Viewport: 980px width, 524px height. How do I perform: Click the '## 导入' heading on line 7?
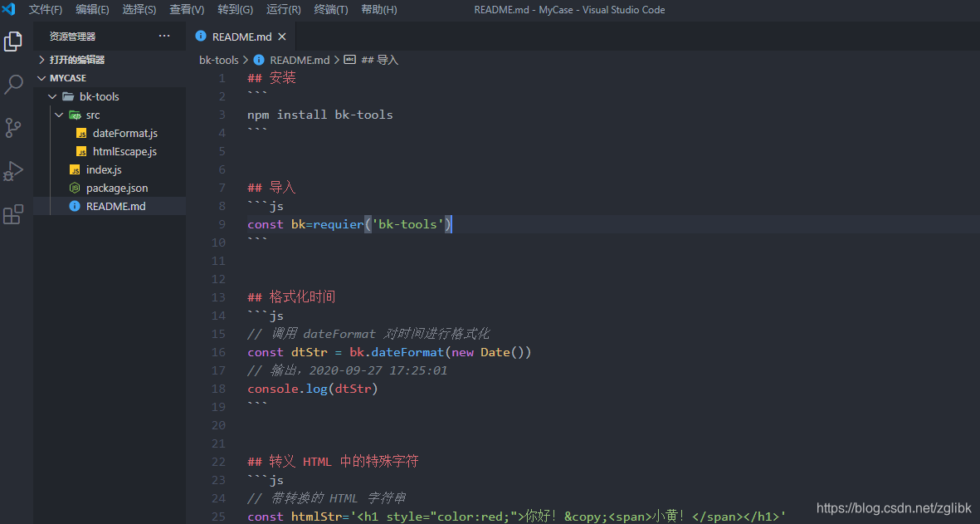point(272,188)
